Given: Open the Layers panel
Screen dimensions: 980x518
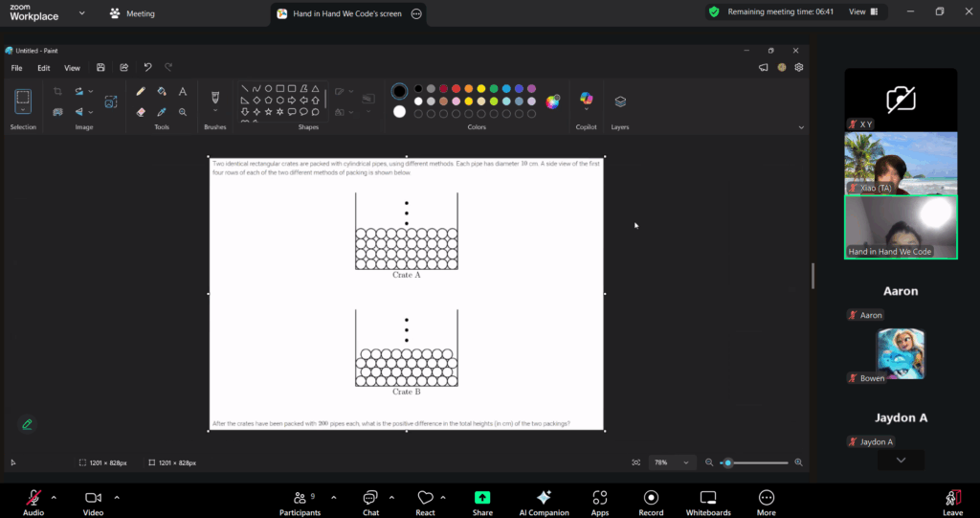Looking at the screenshot, I should (x=620, y=101).
